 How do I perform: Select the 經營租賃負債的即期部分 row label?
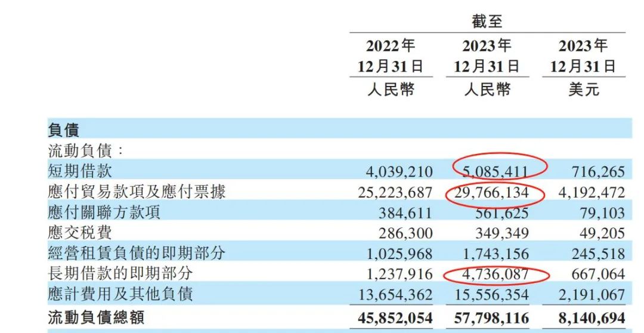137,253
